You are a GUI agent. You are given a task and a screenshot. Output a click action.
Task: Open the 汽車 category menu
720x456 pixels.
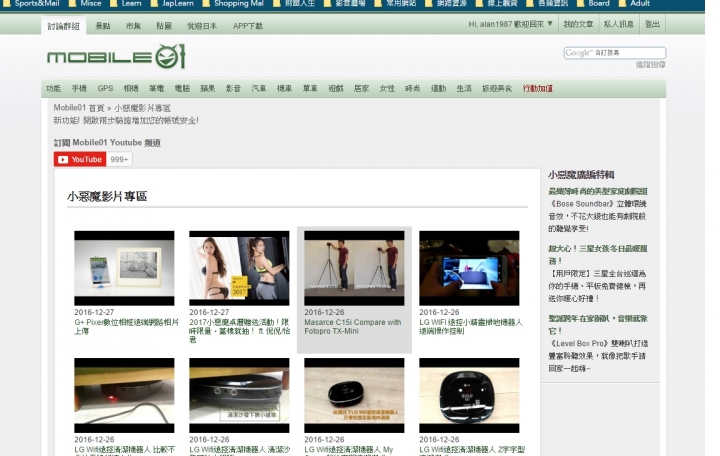click(x=259, y=88)
